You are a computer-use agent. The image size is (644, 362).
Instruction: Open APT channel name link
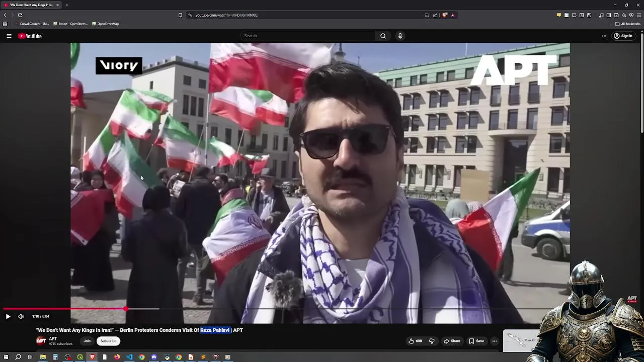click(53, 339)
